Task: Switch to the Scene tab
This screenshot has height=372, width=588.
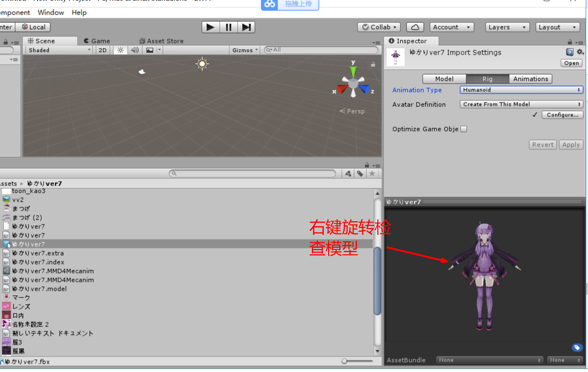Action: pyautogui.click(x=50, y=41)
